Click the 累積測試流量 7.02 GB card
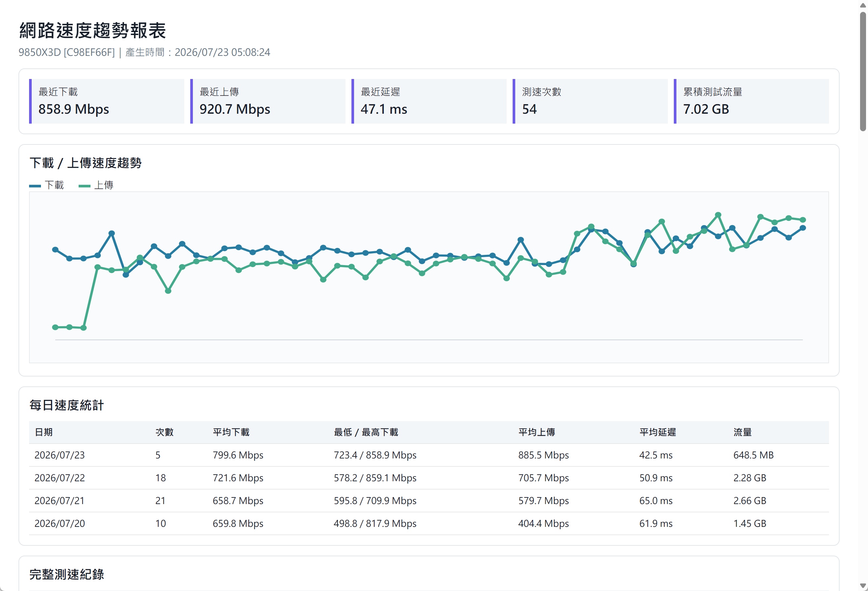The height and width of the screenshot is (591, 868). (751, 101)
